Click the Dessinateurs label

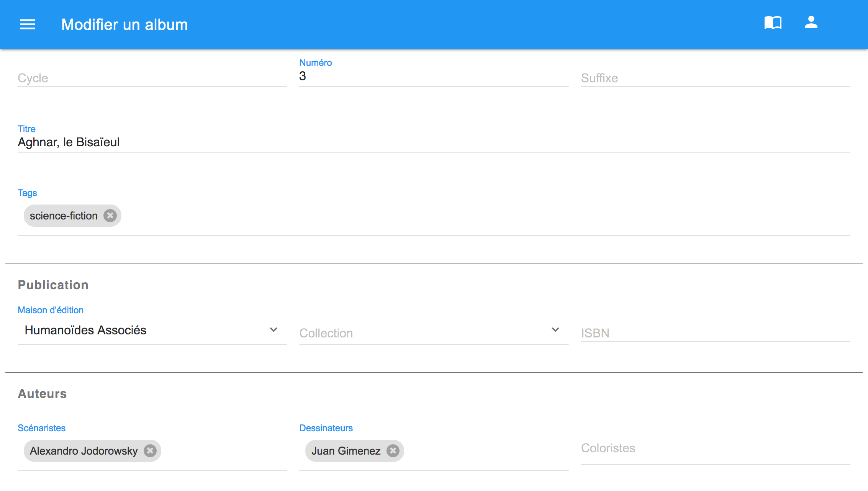pyautogui.click(x=326, y=428)
